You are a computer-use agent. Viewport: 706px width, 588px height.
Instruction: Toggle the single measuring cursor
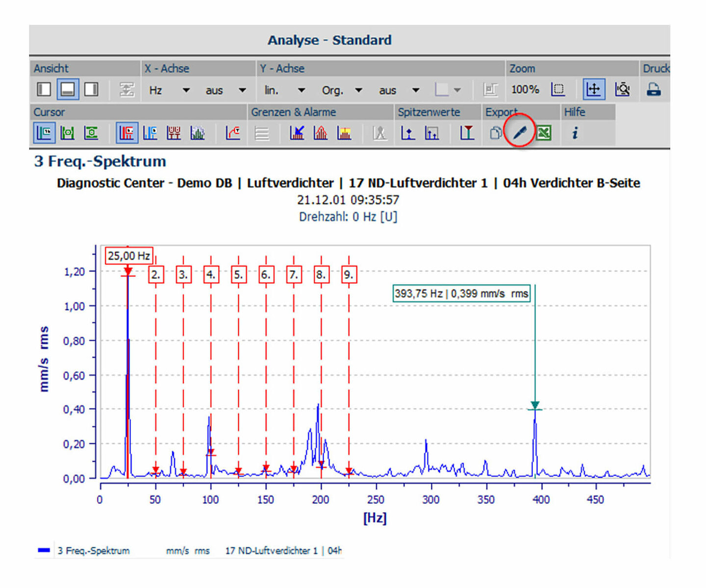point(44,133)
